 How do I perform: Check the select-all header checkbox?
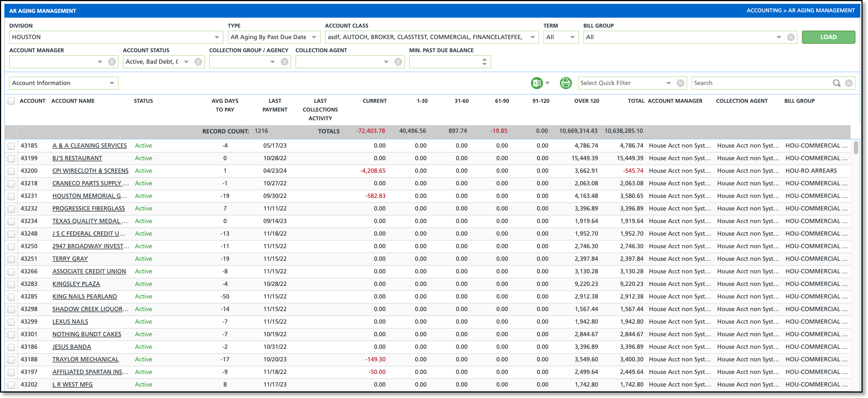11,101
